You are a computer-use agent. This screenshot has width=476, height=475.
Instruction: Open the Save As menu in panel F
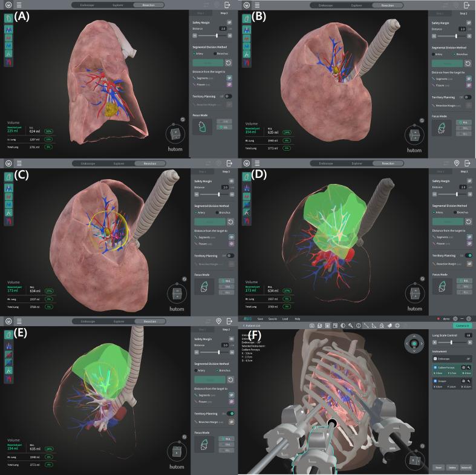(273, 319)
